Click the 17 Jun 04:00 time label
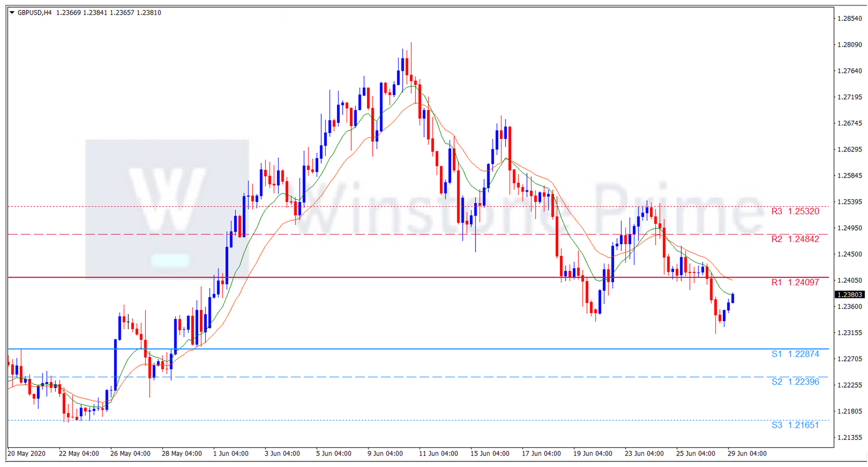 point(541,454)
